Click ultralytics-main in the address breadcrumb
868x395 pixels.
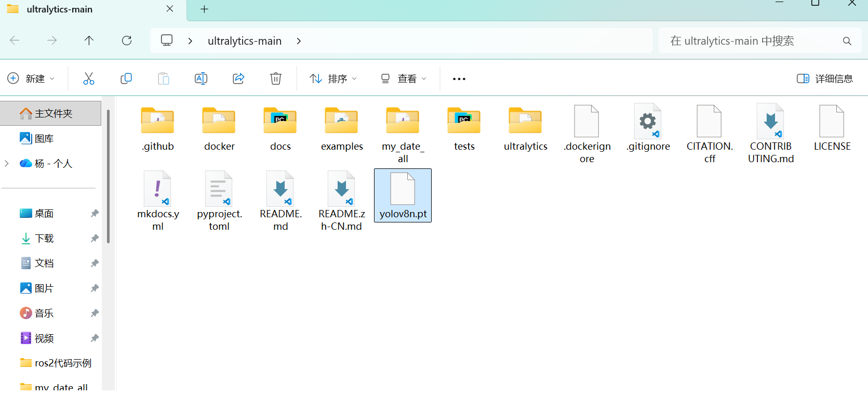point(245,41)
